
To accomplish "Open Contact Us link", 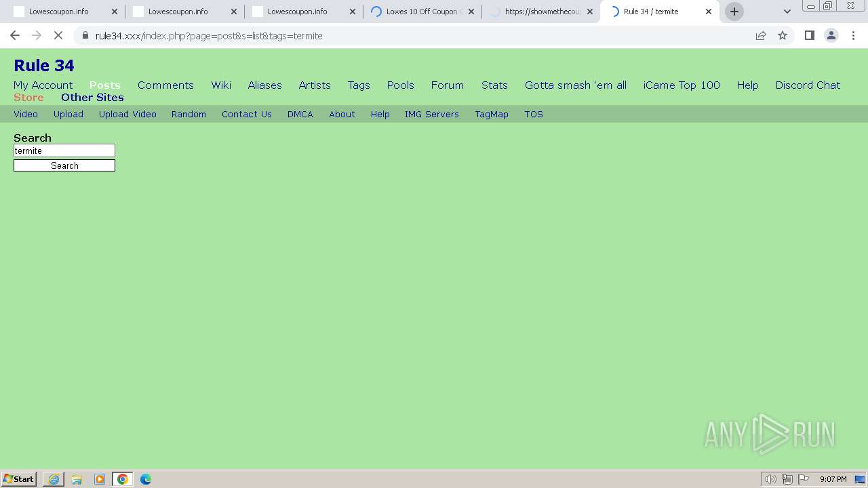I will [x=247, y=114].
